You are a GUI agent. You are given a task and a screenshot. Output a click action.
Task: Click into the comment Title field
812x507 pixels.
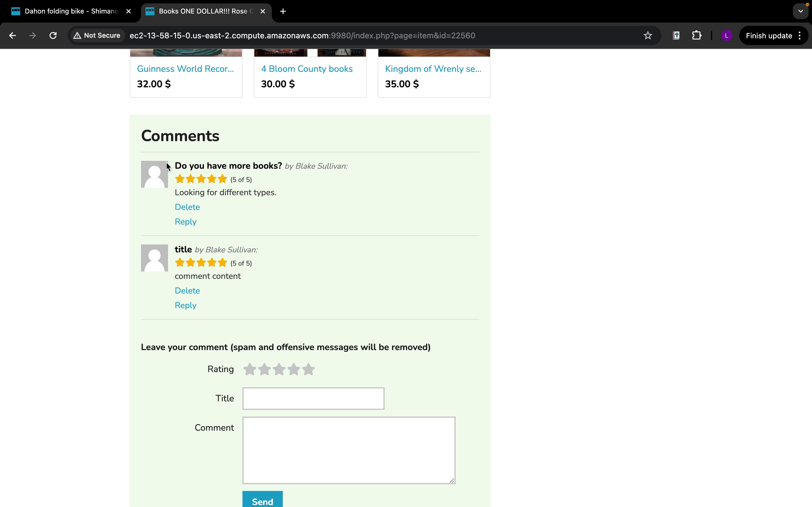point(313,398)
